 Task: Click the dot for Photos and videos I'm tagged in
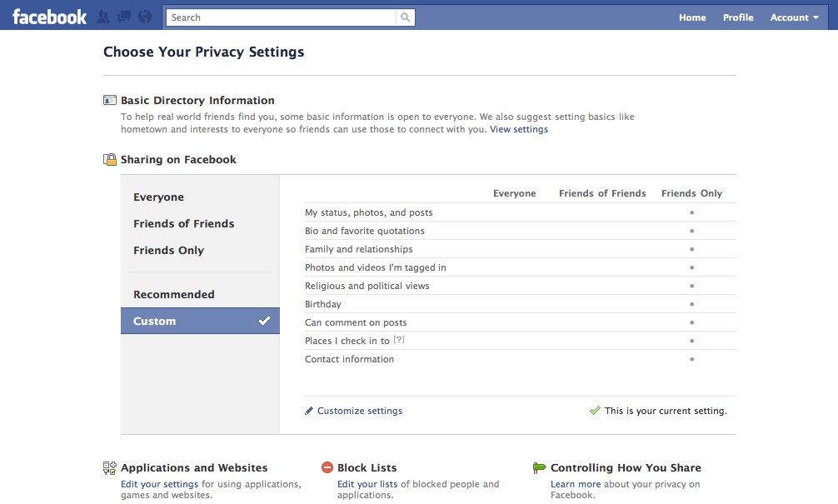(x=691, y=267)
